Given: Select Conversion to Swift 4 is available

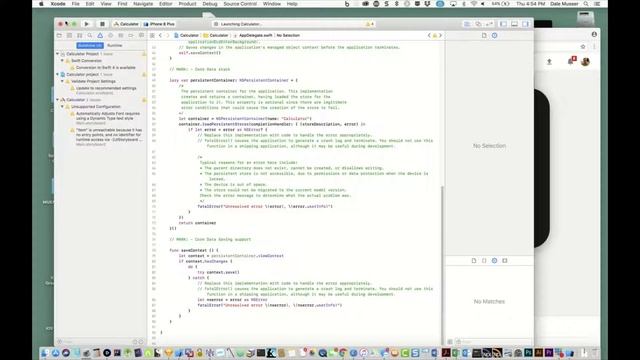Looking at the screenshot, I should 105,68.
